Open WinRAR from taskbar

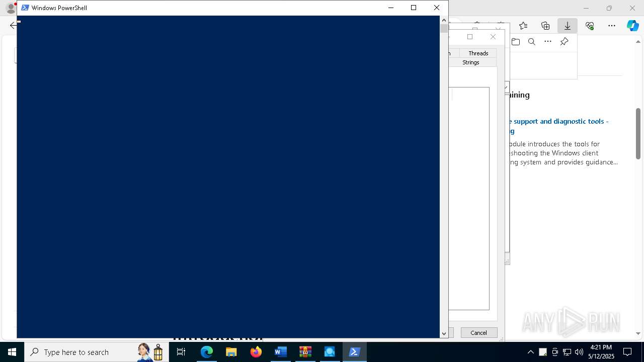pyautogui.click(x=305, y=352)
